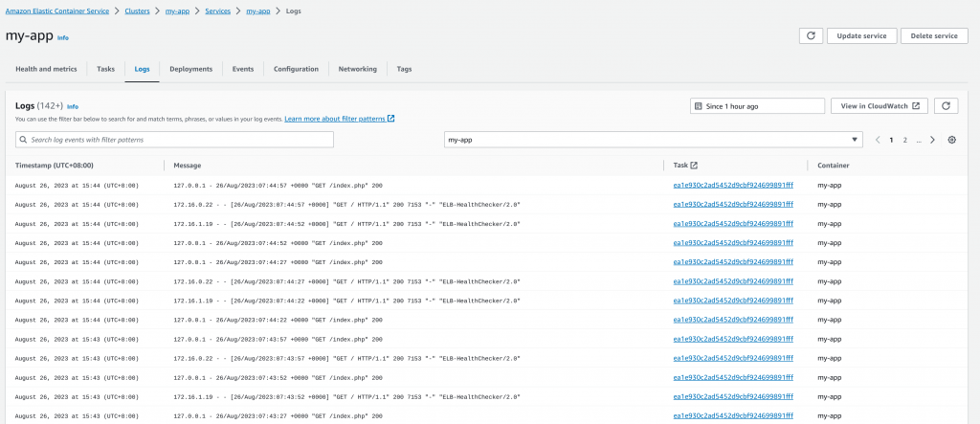
Task: Open the Tags tab
Action: tap(405, 70)
